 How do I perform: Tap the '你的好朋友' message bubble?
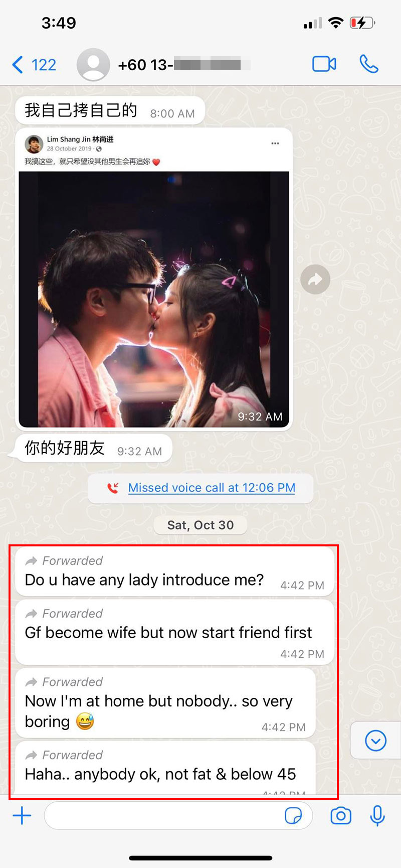93,448
